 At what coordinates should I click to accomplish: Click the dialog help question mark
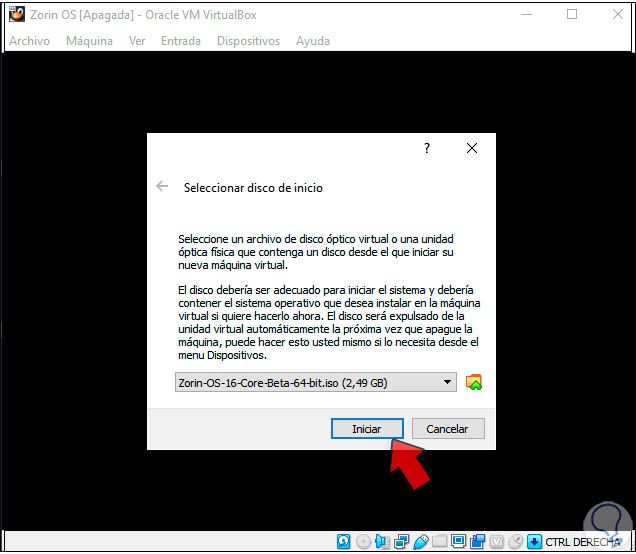pos(427,148)
